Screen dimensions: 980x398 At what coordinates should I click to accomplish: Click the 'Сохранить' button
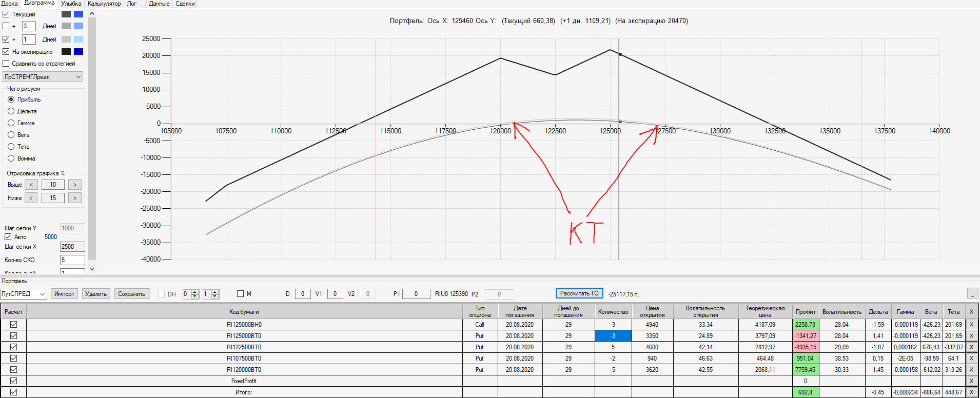coord(132,294)
